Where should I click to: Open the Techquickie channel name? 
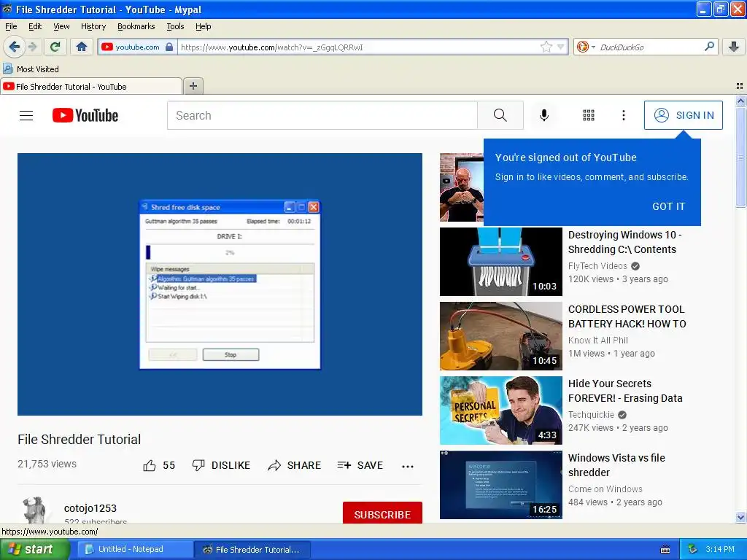(x=591, y=414)
